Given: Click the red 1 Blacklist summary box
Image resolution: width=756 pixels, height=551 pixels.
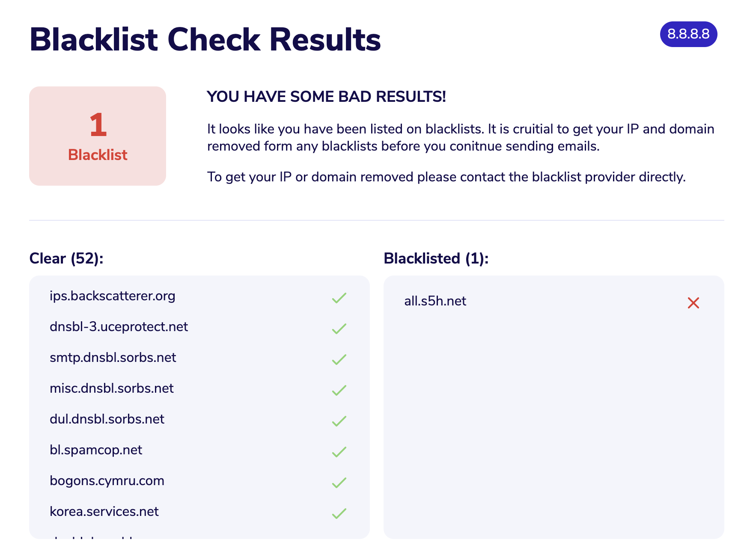Looking at the screenshot, I should pos(98,136).
